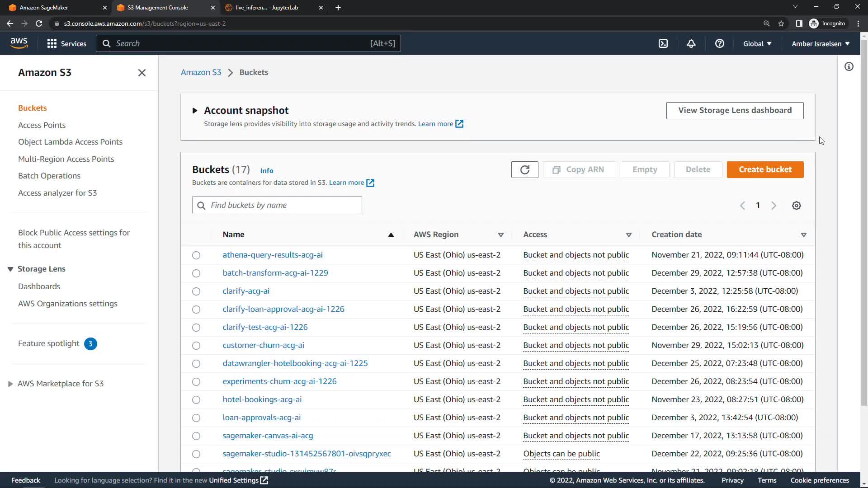Open bucket table preferences gear icon
The image size is (868, 488).
coord(796,206)
